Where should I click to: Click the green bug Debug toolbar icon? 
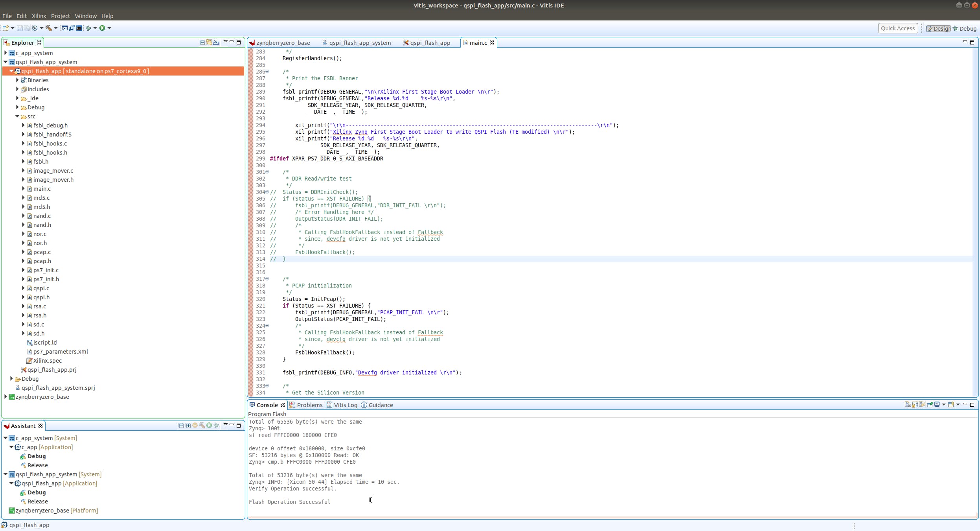(x=88, y=28)
